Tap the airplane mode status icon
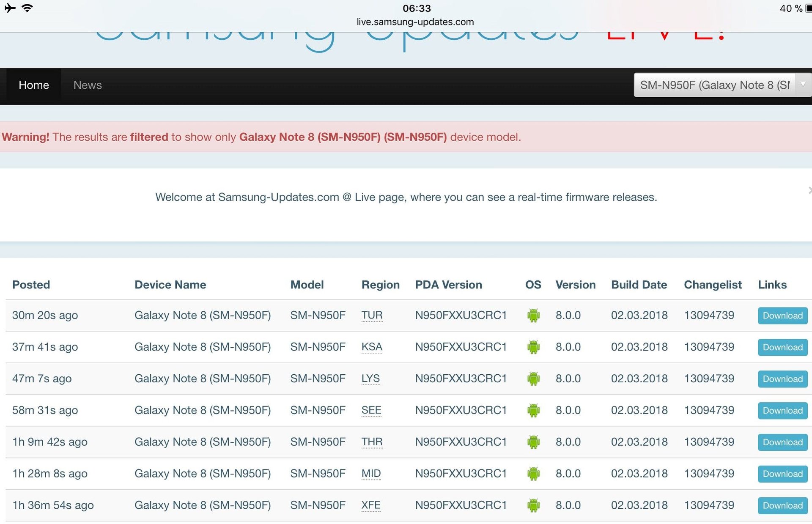The width and height of the screenshot is (812, 524). (10, 8)
